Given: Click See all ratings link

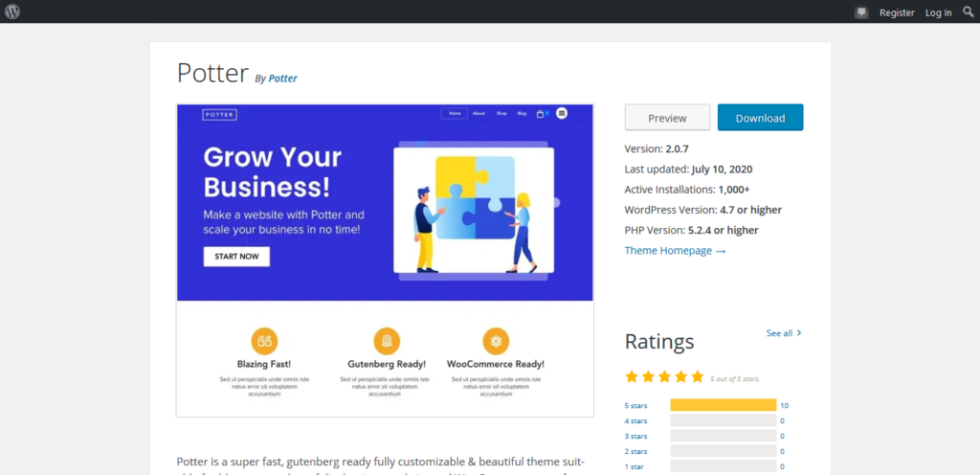Looking at the screenshot, I should tap(784, 333).
